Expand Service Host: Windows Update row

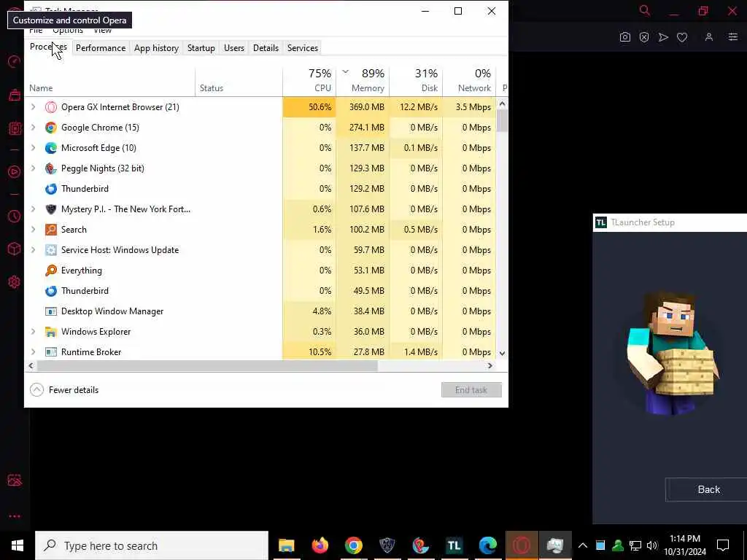[33, 249]
